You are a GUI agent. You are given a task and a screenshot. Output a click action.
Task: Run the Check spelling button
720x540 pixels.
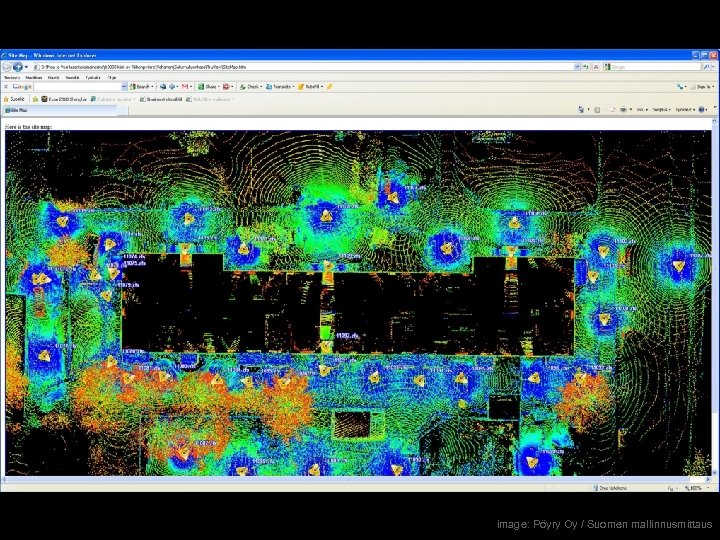pyautogui.click(x=249, y=87)
